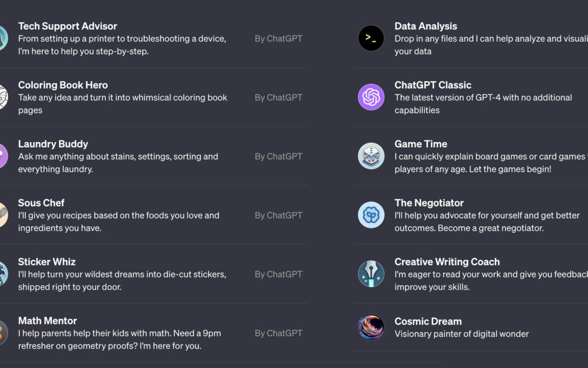Open the Coloring Book Hero GPT
Image resolution: width=588 pixels, height=368 pixels.
[63, 85]
